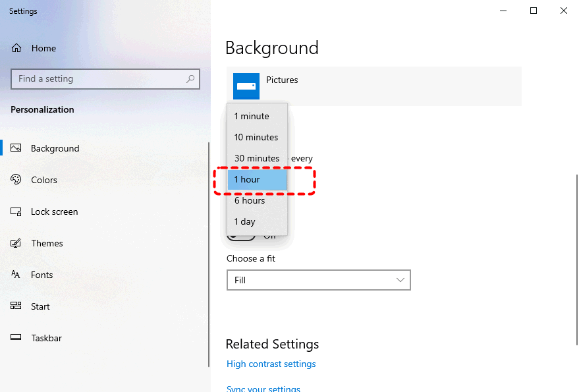Click the Find a setting search box
Image resolution: width=579 pixels, height=392 pixels.
tap(99, 79)
